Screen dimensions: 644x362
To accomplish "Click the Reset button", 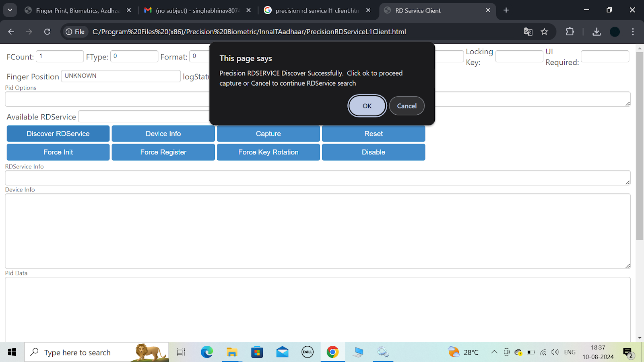I will 374,134.
